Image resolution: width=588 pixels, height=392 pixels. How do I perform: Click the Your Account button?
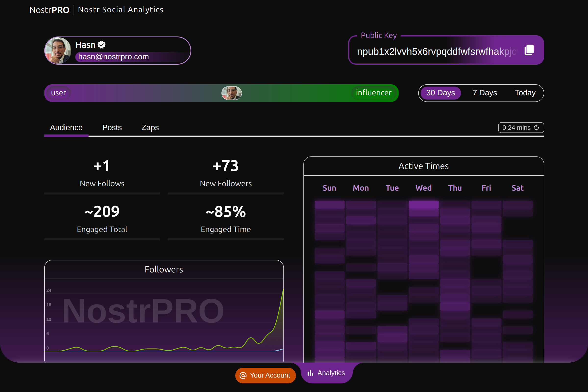[x=265, y=375]
